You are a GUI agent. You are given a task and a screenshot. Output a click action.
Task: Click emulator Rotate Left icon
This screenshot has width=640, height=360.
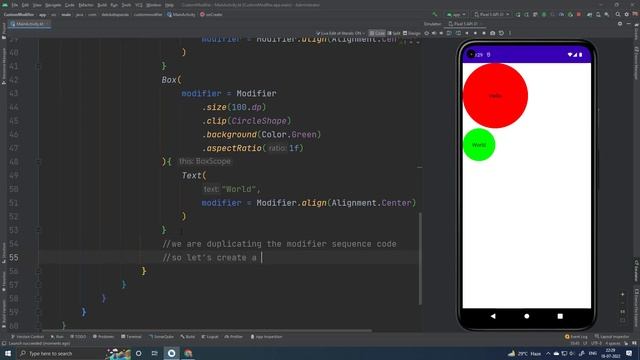point(449,33)
